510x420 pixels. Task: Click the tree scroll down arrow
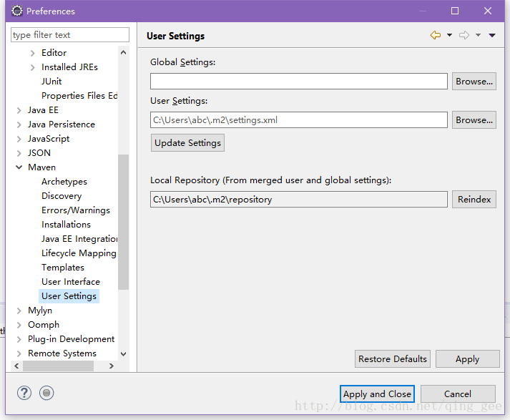pyautogui.click(x=123, y=354)
